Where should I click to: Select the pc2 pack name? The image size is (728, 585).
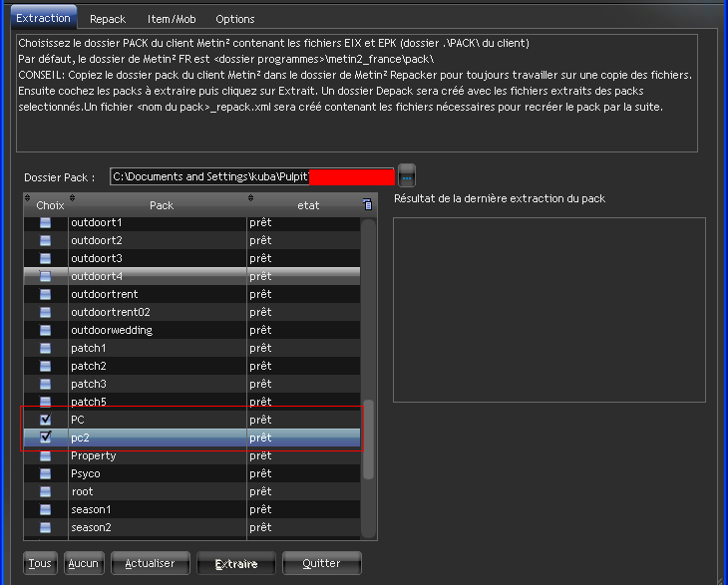pos(80,438)
